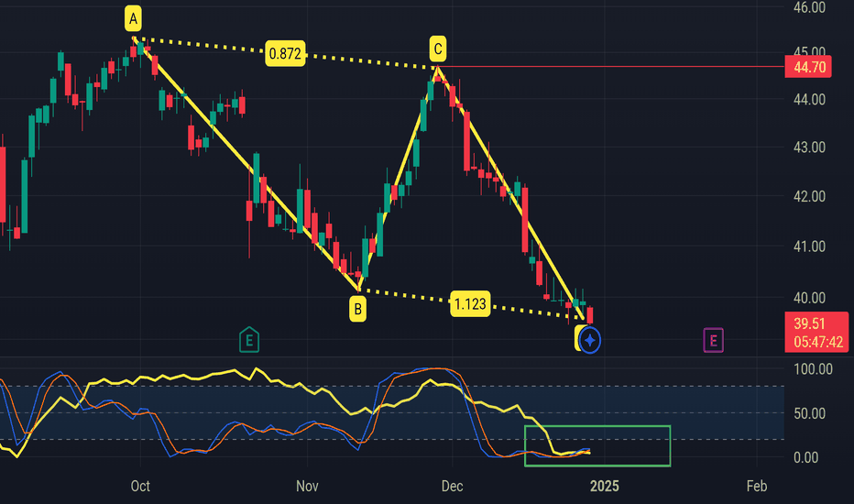Screen dimensions: 854x504
Task: Click the 2025 label on time axis
Action: click(x=604, y=486)
